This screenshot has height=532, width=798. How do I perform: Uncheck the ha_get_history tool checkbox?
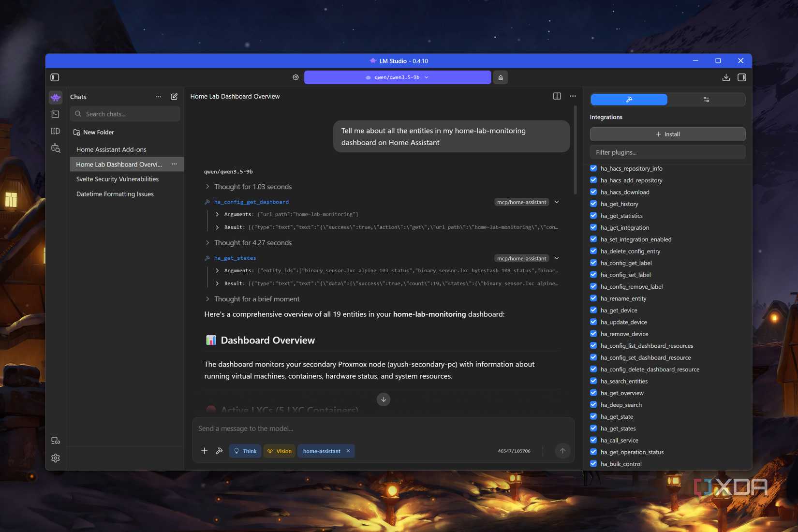pyautogui.click(x=593, y=204)
